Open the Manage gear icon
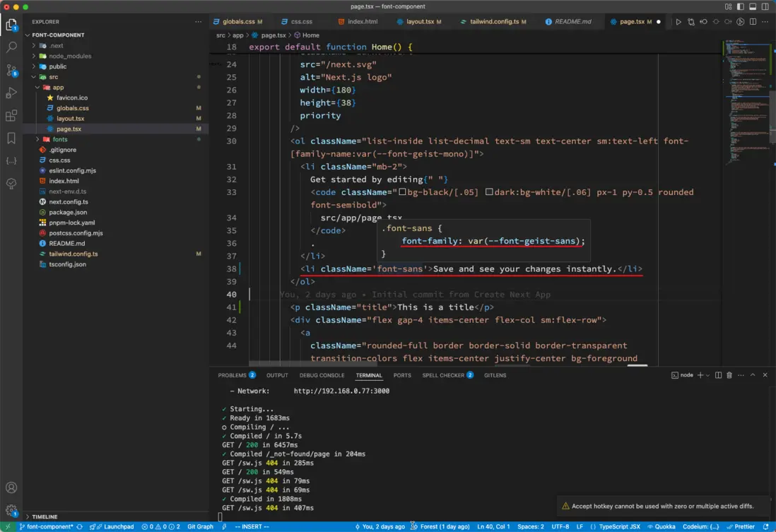The image size is (776, 532). tap(11, 509)
